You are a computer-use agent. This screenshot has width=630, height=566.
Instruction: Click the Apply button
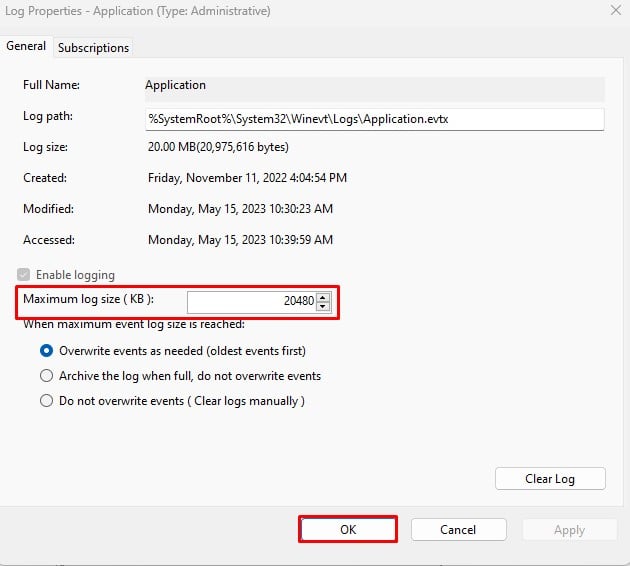(x=569, y=530)
